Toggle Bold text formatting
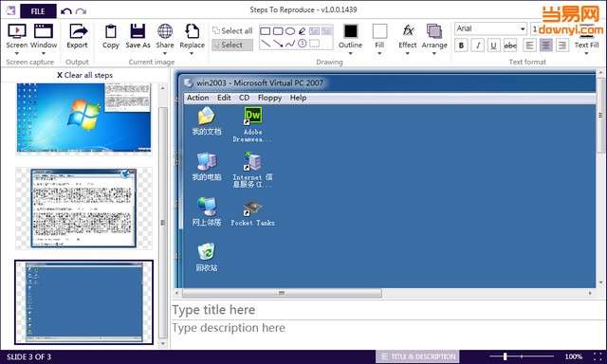This screenshot has width=607, height=364. pyautogui.click(x=461, y=45)
